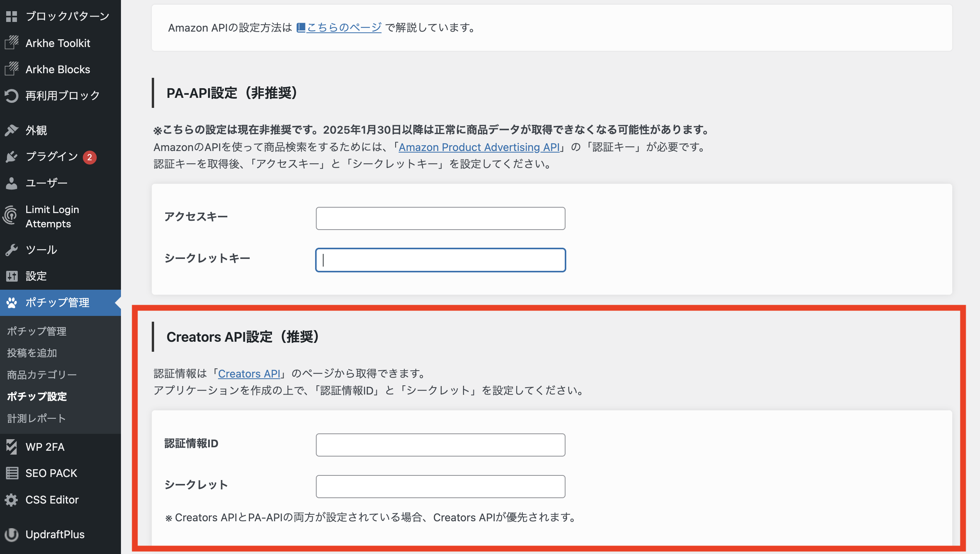
Task: Click the Arkhe Toolkit sidebar icon
Action: (x=12, y=43)
